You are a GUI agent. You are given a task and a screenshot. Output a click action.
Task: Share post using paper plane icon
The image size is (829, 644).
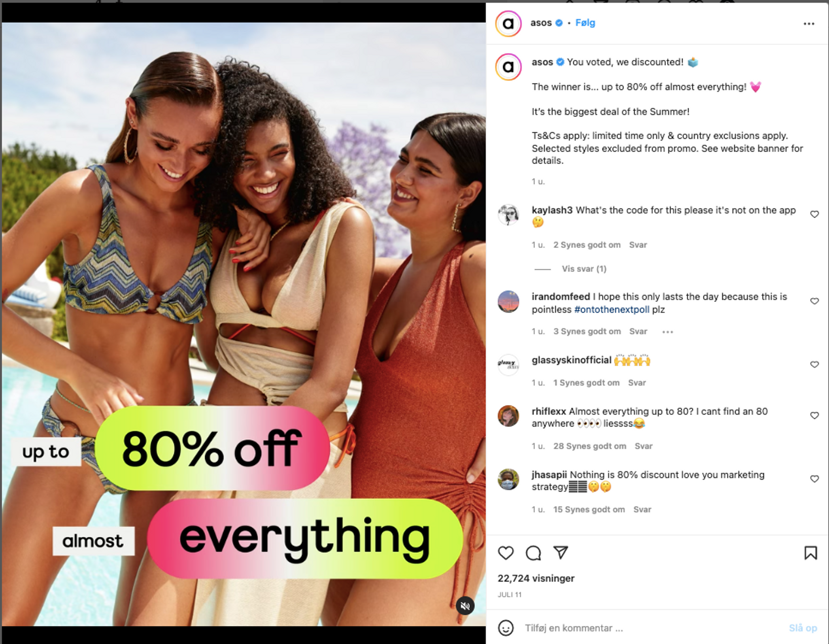[561, 553]
